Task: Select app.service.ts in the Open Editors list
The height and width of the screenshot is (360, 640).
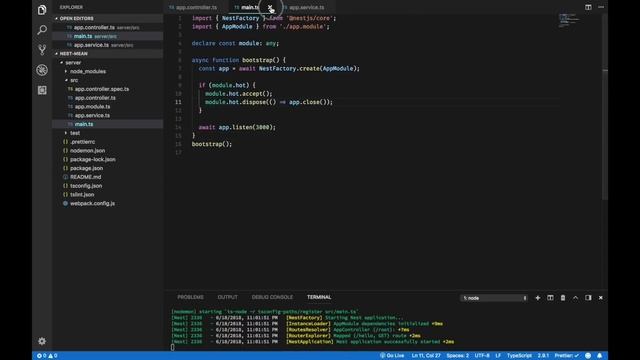Action: [x=108, y=45]
